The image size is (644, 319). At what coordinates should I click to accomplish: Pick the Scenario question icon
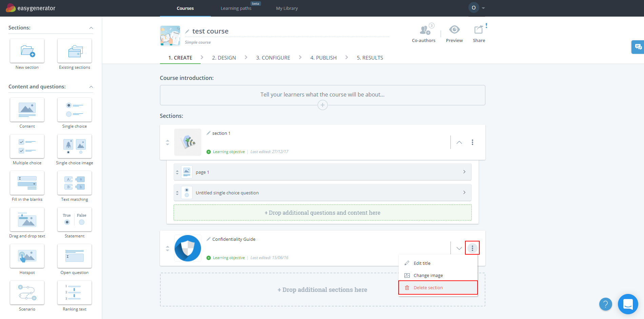(27, 293)
